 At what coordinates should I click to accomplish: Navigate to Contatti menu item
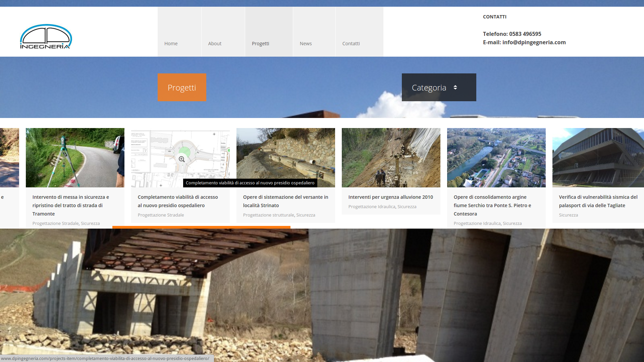click(351, 44)
